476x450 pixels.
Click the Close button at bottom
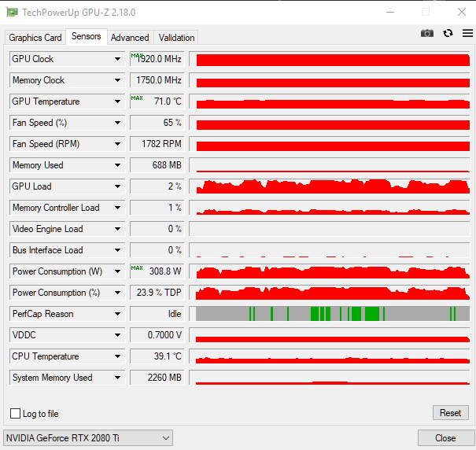445,438
